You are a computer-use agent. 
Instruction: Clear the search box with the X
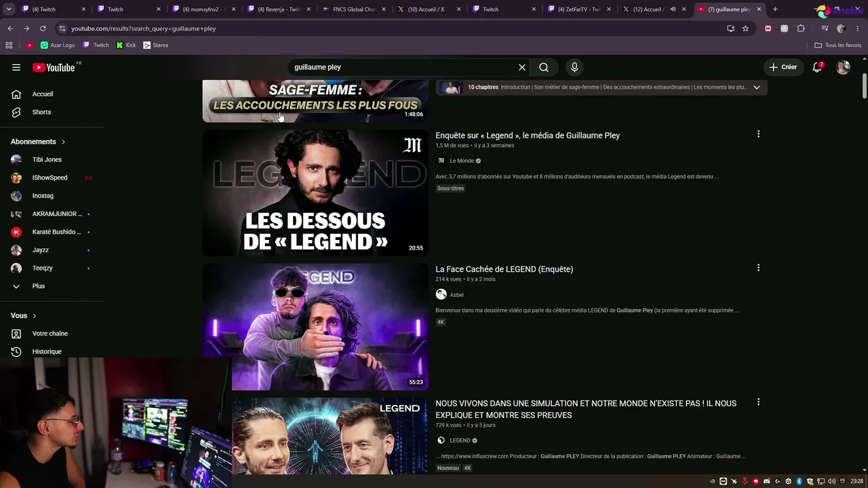tap(522, 67)
